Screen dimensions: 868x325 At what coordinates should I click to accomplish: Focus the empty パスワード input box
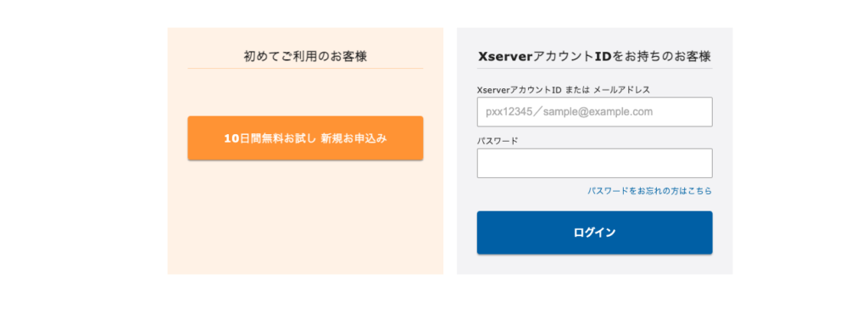pos(594,163)
